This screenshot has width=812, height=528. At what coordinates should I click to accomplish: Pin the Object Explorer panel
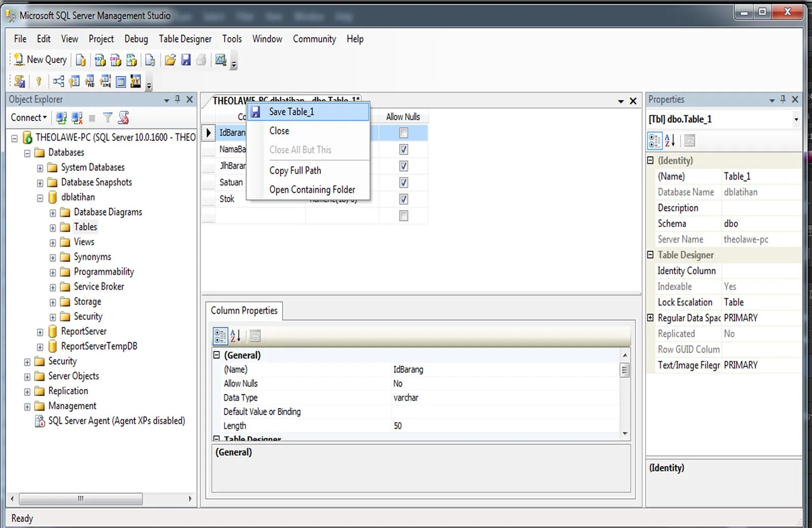[178, 100]
